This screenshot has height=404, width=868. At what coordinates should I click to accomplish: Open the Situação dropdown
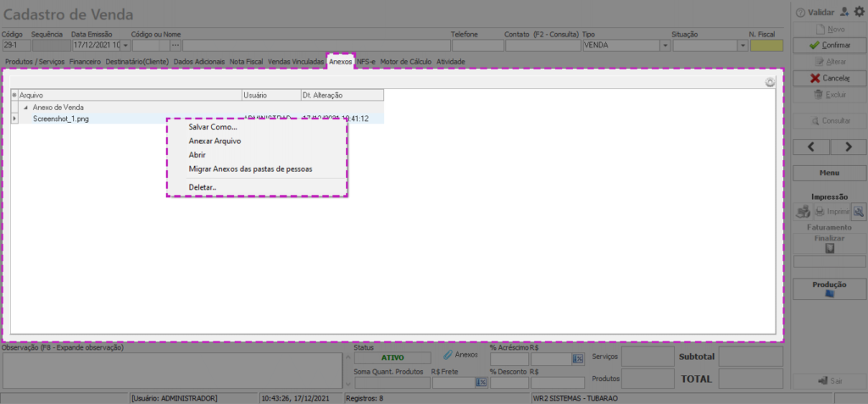point(742,46)
